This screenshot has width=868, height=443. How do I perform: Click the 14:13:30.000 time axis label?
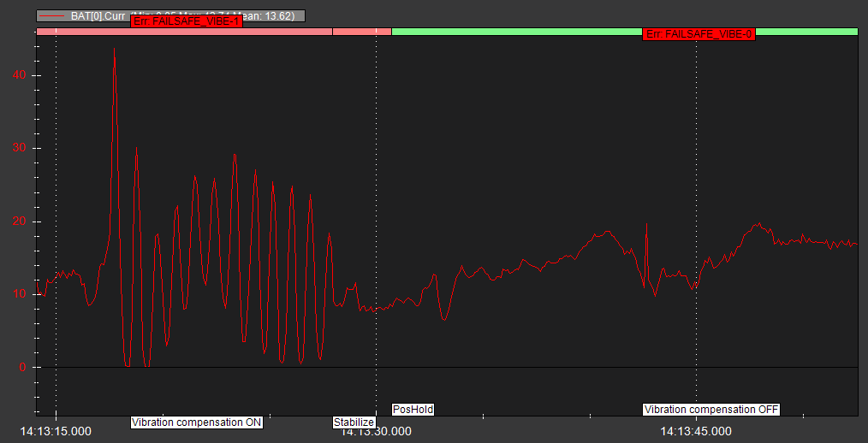point(376,432)
